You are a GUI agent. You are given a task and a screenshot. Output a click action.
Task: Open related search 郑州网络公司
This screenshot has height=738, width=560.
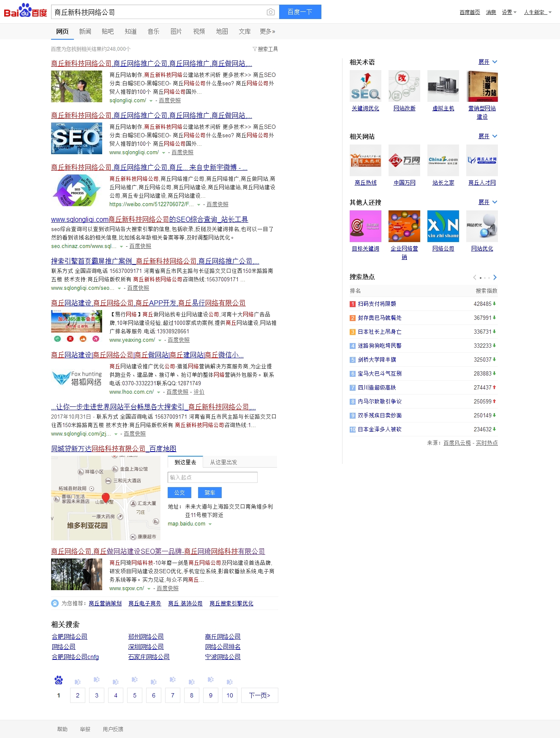[146, 637]
